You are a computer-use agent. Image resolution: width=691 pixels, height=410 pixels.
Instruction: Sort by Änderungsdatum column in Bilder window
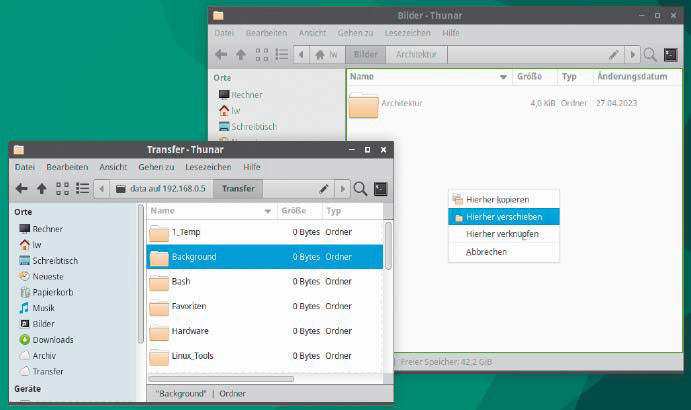click(x=637, y=77)
